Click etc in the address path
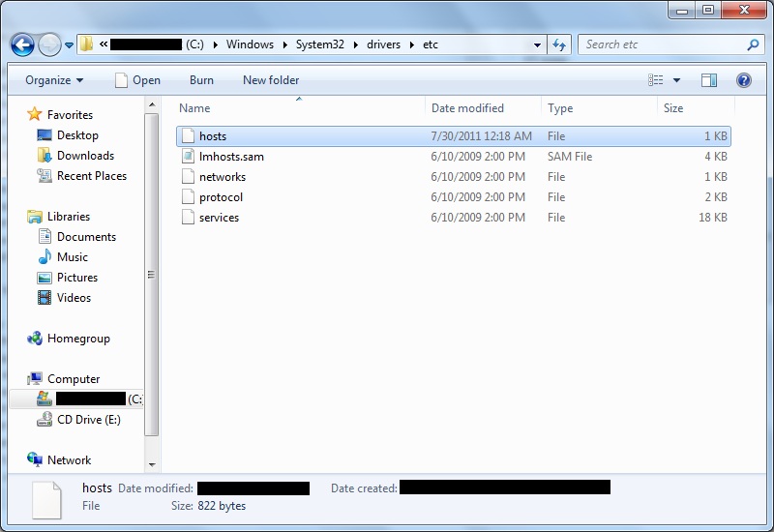The image size is (774, 532). pos(431,44)
